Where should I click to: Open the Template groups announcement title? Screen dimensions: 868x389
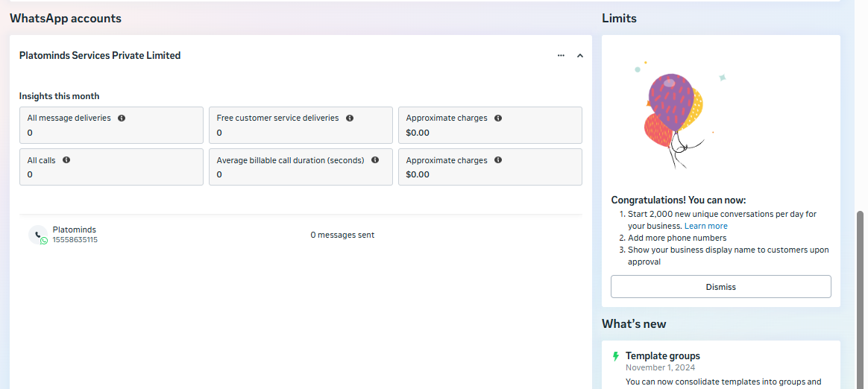tap(662, 356)
